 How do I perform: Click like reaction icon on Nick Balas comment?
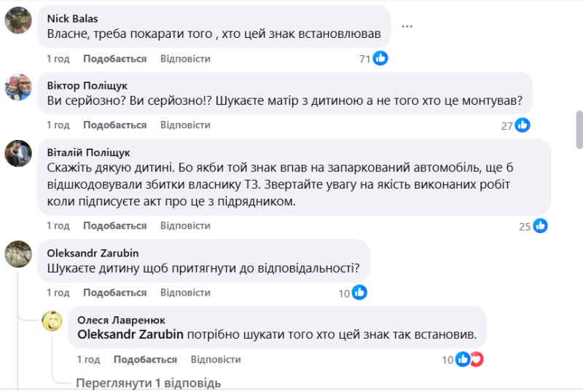(380, 58)
